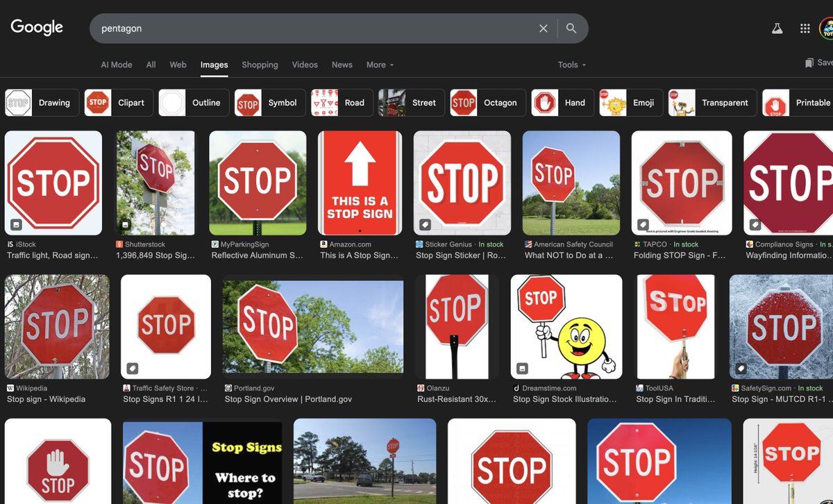Switch to the Web tab

[x=178, y=65]
